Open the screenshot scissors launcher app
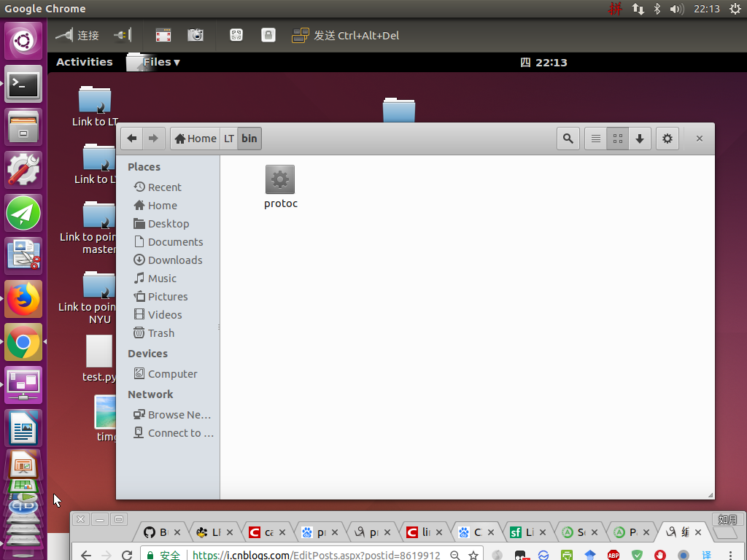 (x=23, y=256)
